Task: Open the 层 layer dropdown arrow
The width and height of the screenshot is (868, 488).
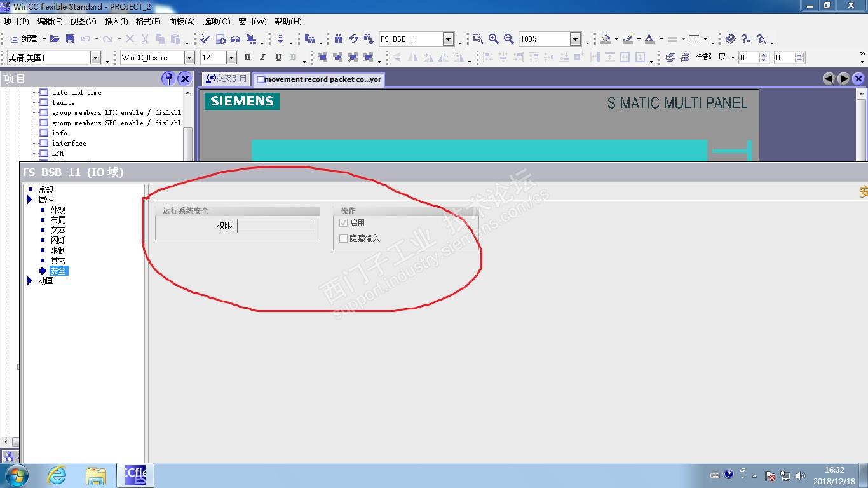Action: 733,57
